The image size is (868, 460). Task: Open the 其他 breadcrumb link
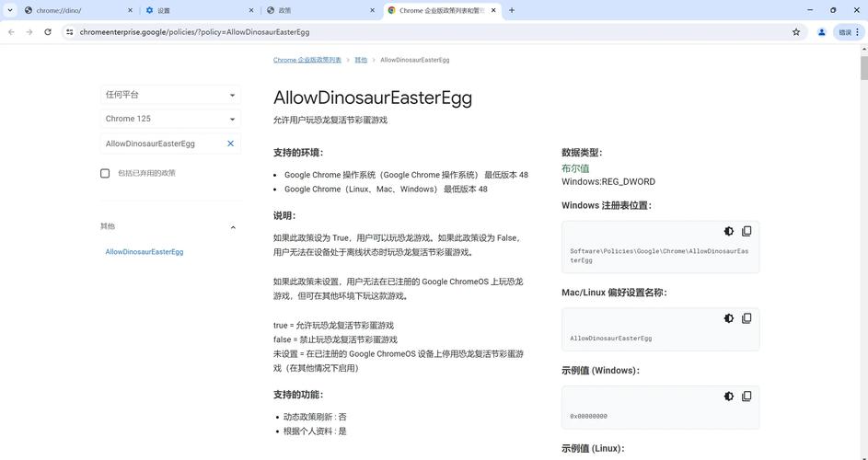361,60
